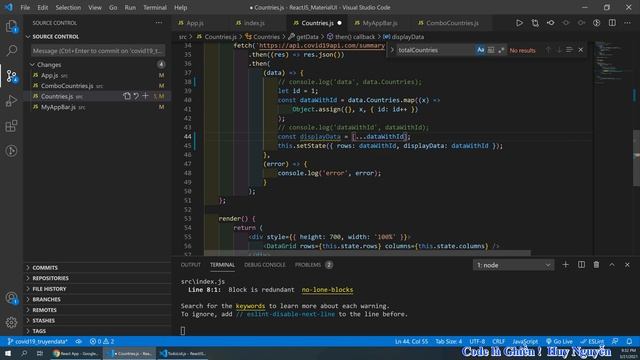
Task: Open React App Chrome window from taskbar
Action: (76, 353)
